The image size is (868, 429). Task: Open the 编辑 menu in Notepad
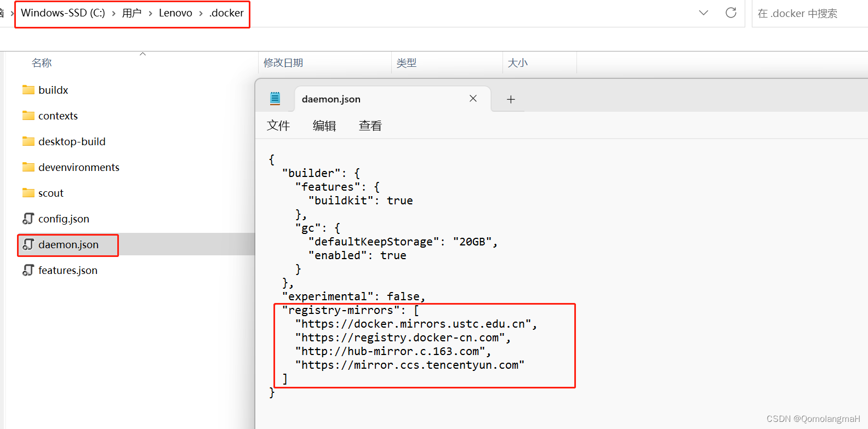pyautogui.click(x=324, y=125)
